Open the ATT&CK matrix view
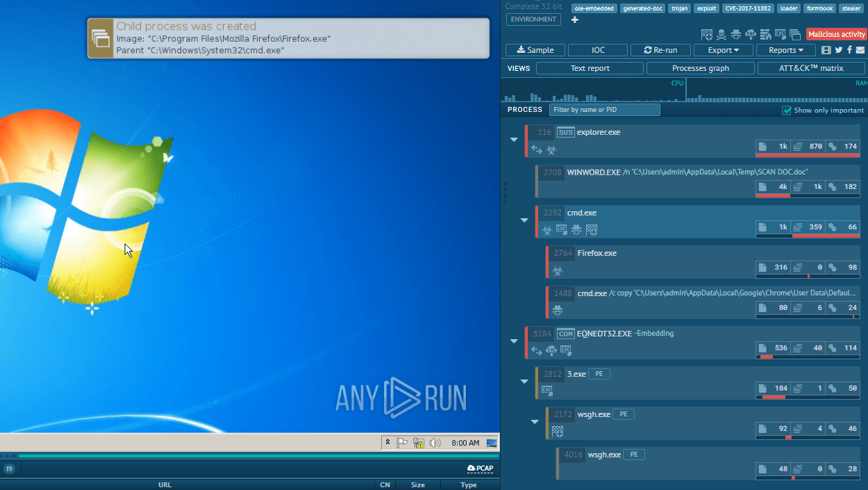Screen dimensions: 868x490 coord(811,68)
